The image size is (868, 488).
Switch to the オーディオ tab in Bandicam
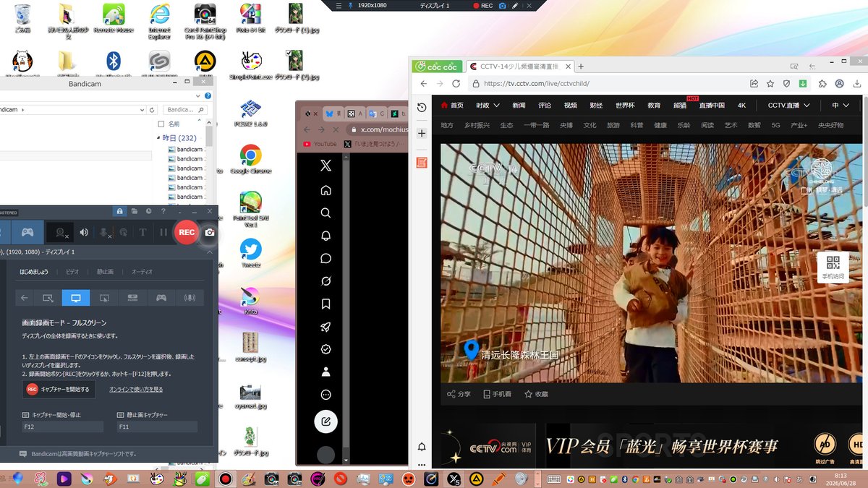[142, 272]
